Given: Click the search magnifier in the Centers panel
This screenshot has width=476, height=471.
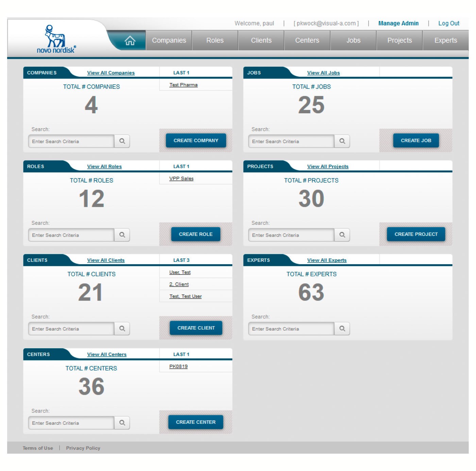Looking at the screenshot, I should click(122, 423).
